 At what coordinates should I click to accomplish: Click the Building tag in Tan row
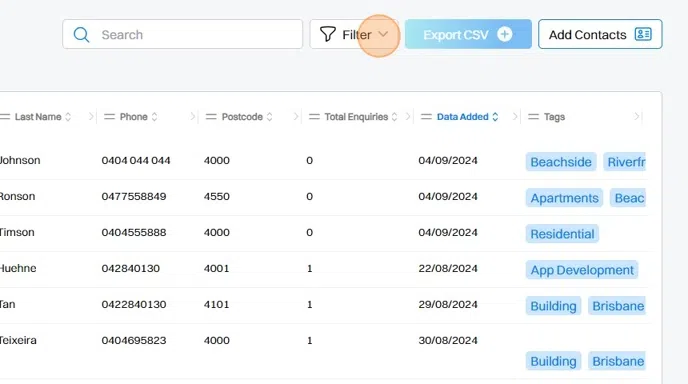[x=553, y=306]
